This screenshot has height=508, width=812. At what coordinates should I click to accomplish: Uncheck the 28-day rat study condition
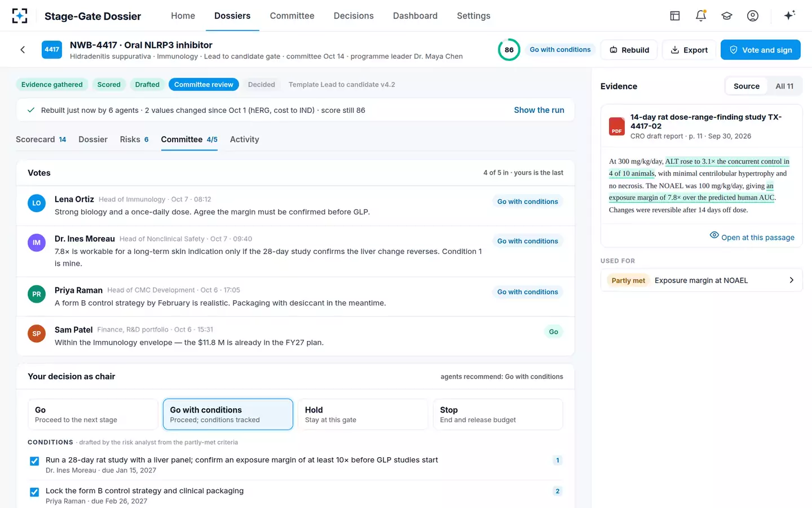[x=34, y=461]
